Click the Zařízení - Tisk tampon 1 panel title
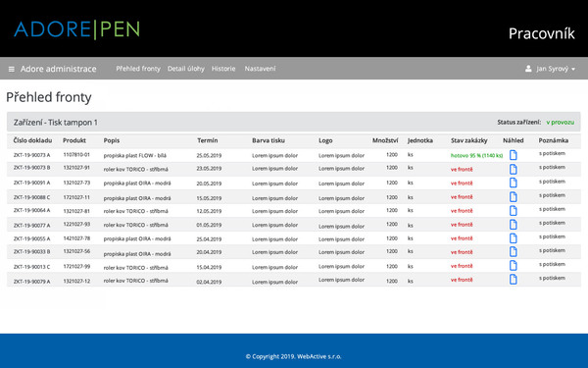588x368 pixels. click(56, 123)
